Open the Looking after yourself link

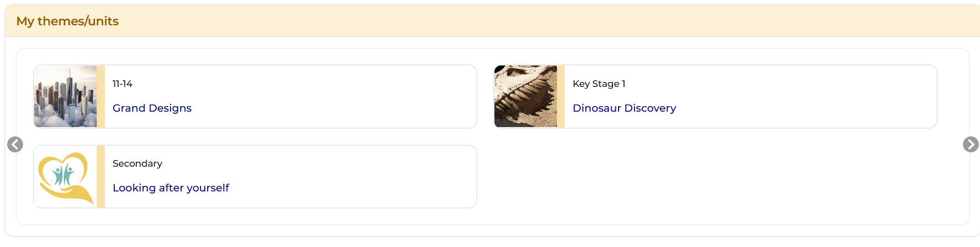[x=171, y=188]
